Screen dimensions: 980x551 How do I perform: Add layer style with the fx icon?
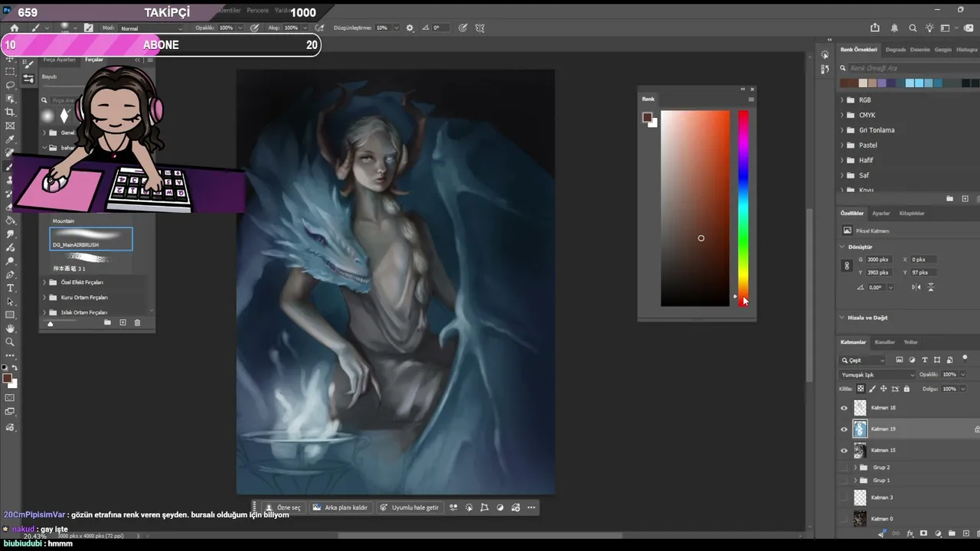(910, 533)
